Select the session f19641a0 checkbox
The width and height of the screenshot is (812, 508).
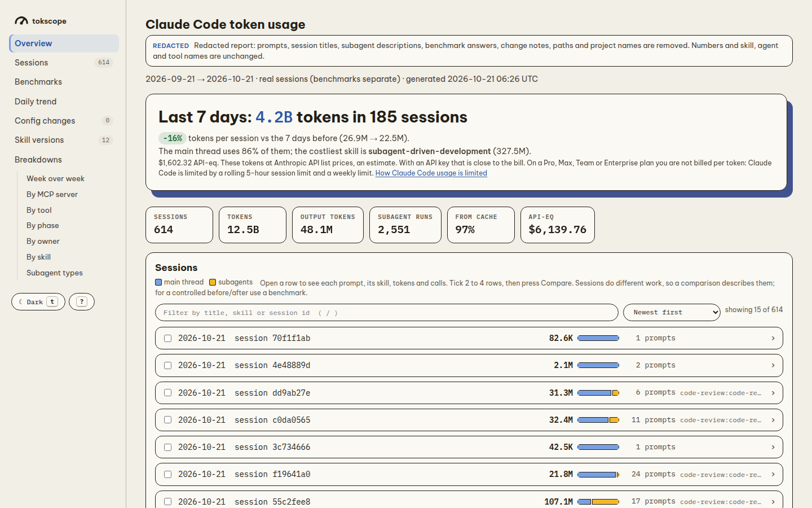point(167,474)
